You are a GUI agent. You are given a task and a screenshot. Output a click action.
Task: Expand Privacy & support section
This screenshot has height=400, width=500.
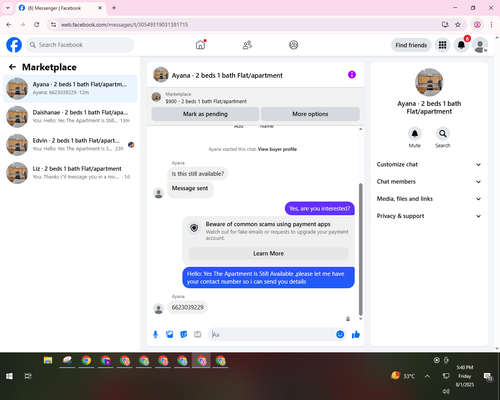click(x=429, y=216)
